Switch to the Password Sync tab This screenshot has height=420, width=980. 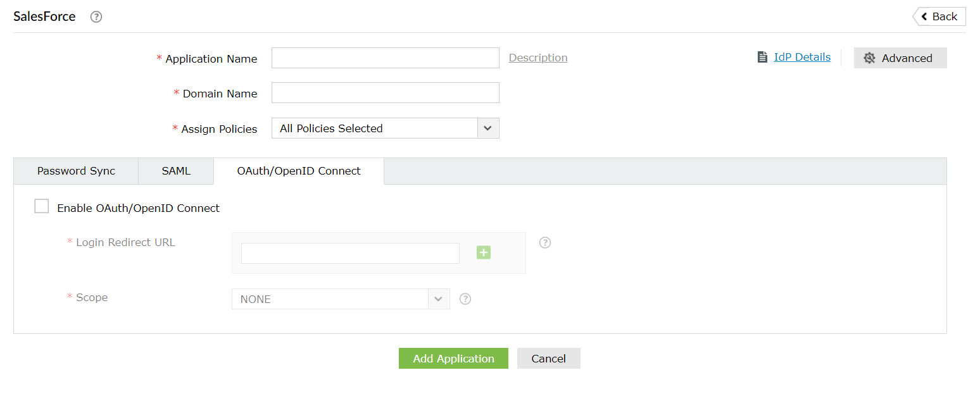pos(76,171)
